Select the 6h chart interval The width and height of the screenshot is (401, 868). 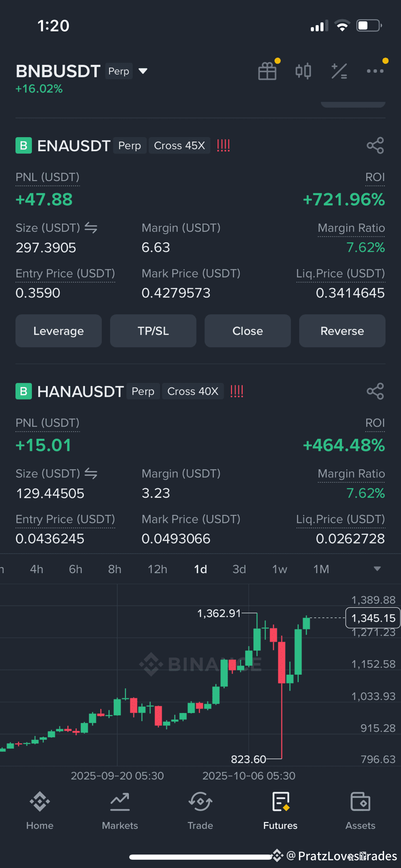point(76,569)
